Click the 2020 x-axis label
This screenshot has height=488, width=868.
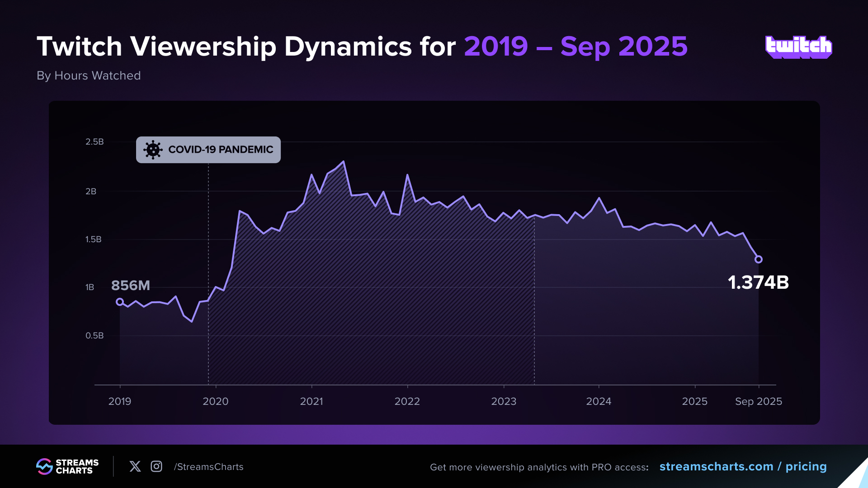216,401
